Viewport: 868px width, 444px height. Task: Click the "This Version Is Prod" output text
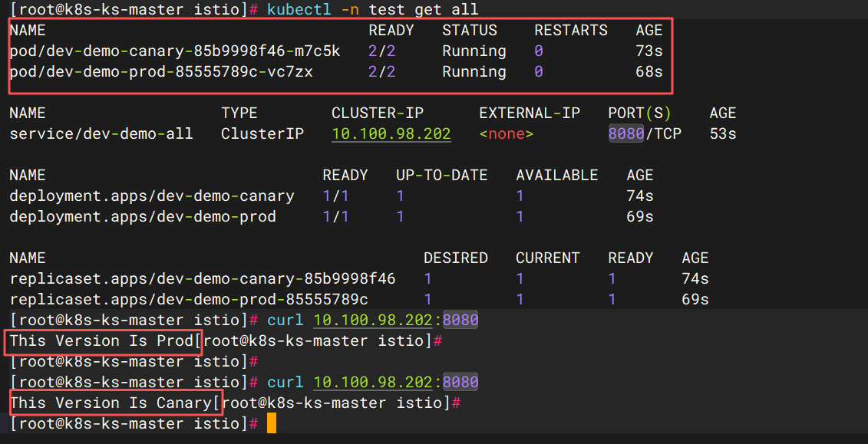point(101,341)
